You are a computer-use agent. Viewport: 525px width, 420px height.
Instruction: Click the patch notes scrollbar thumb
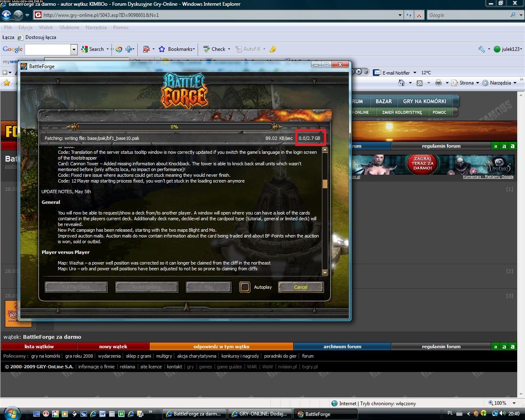coord(325,184)
